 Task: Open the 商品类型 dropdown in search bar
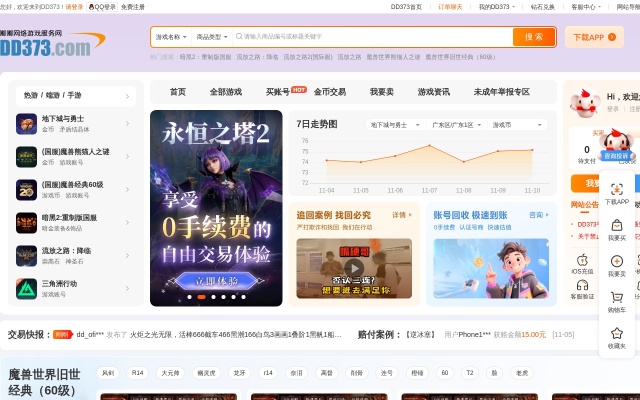(x=212, y=37)
